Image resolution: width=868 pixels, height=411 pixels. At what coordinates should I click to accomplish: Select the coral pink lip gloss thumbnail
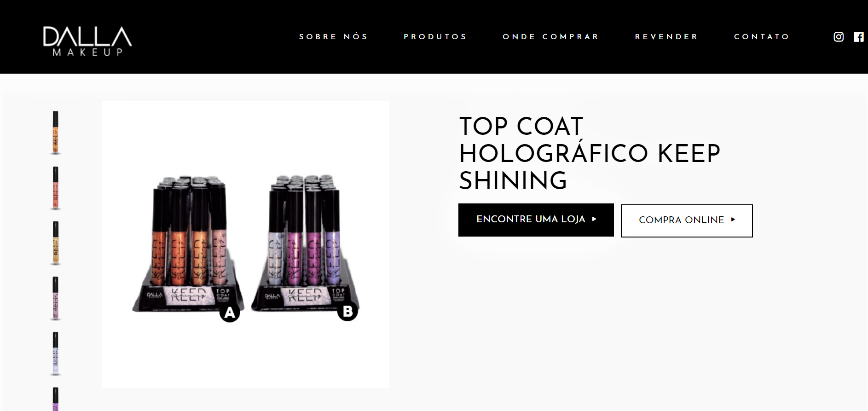coord(55,188)
